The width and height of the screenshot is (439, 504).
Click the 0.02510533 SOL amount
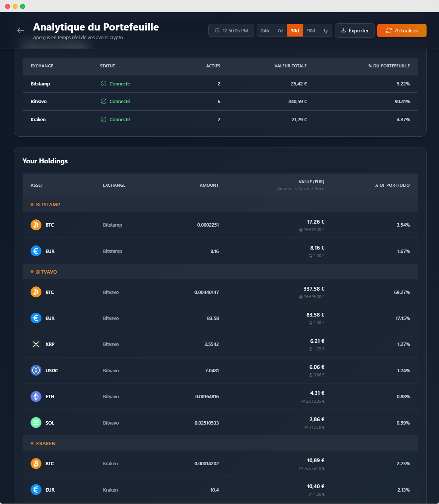click(x=206, y=423)
